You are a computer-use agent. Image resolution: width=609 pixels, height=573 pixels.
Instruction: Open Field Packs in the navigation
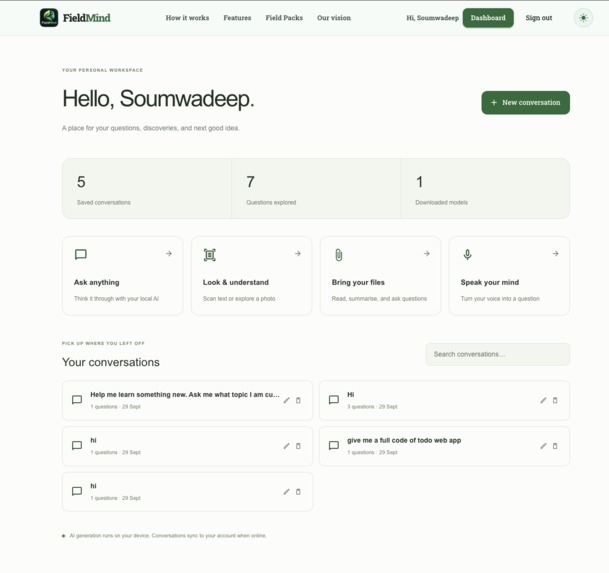[x=284, y=18]
